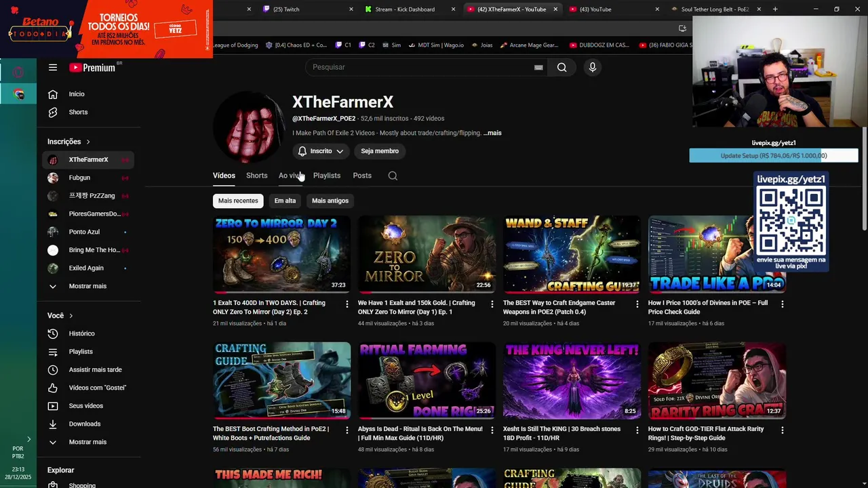Open Downloads arrow icon

(x=53, y=424)
